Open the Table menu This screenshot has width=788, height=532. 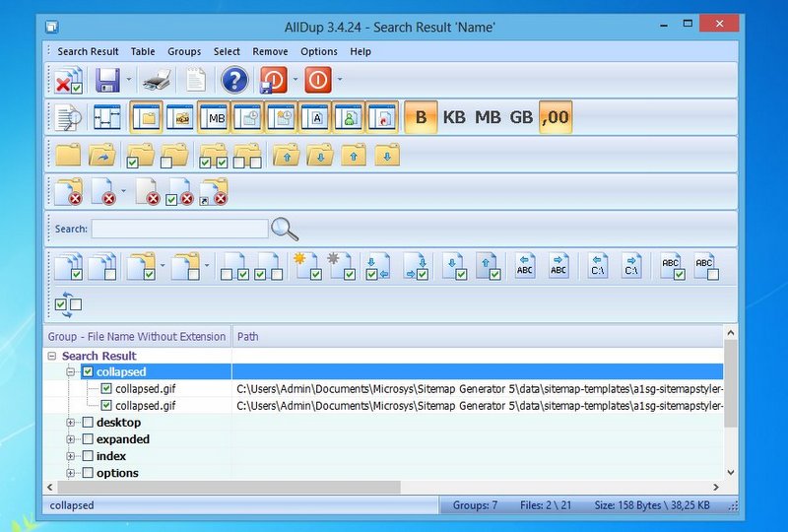click(x=143, y=52)
